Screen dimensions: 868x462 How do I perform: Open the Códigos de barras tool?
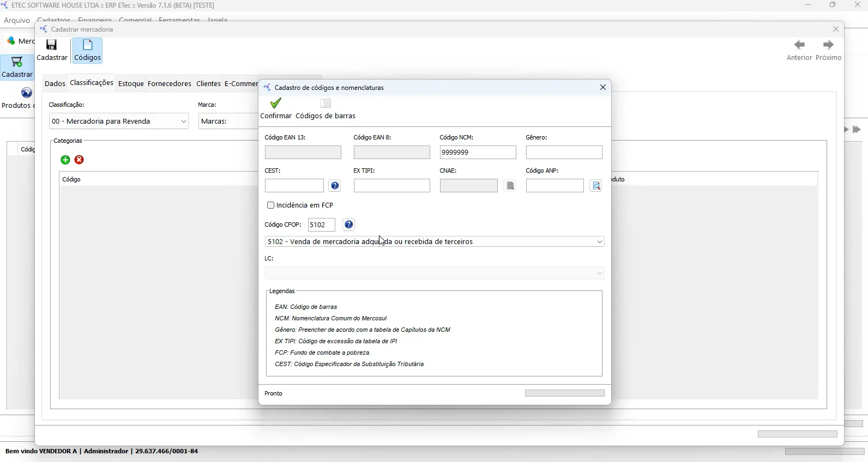(x=325, y=108)
